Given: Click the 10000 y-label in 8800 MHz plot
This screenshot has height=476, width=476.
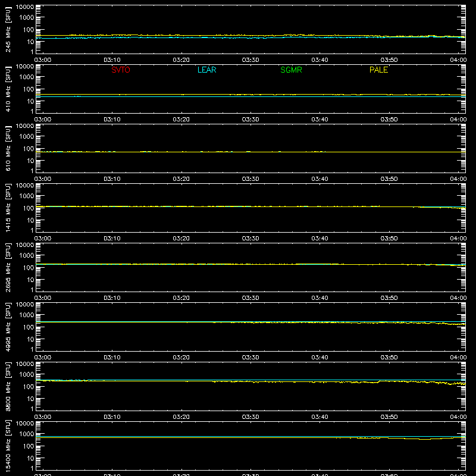Looking at the screenshot, I should 25,364.
